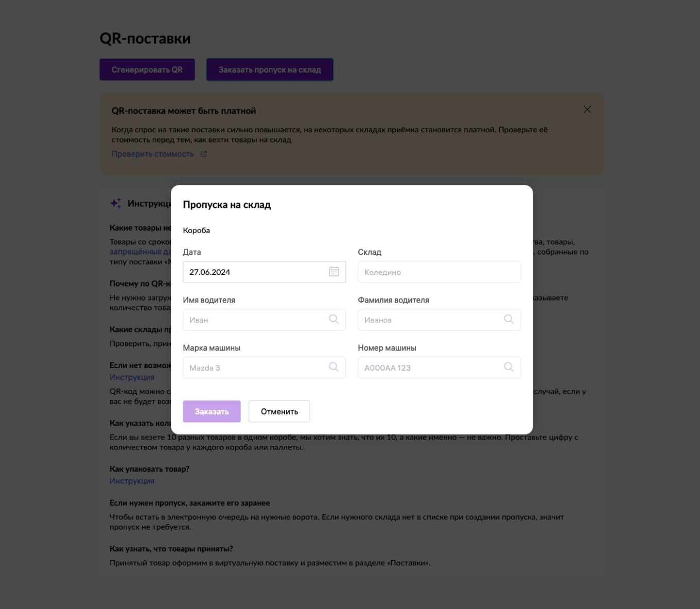Click Заказать пропуск на склад button

tap(270, 69)
